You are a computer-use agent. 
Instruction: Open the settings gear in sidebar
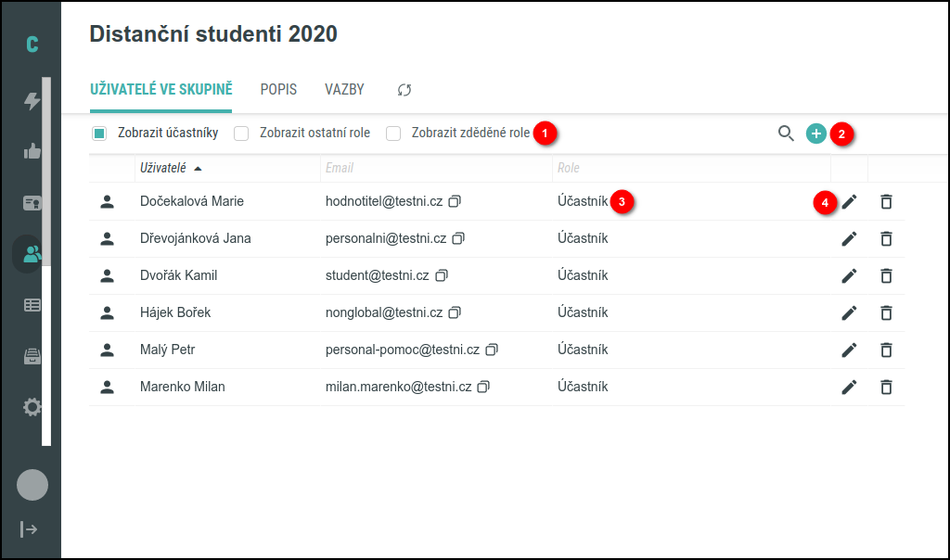(32, 407)
